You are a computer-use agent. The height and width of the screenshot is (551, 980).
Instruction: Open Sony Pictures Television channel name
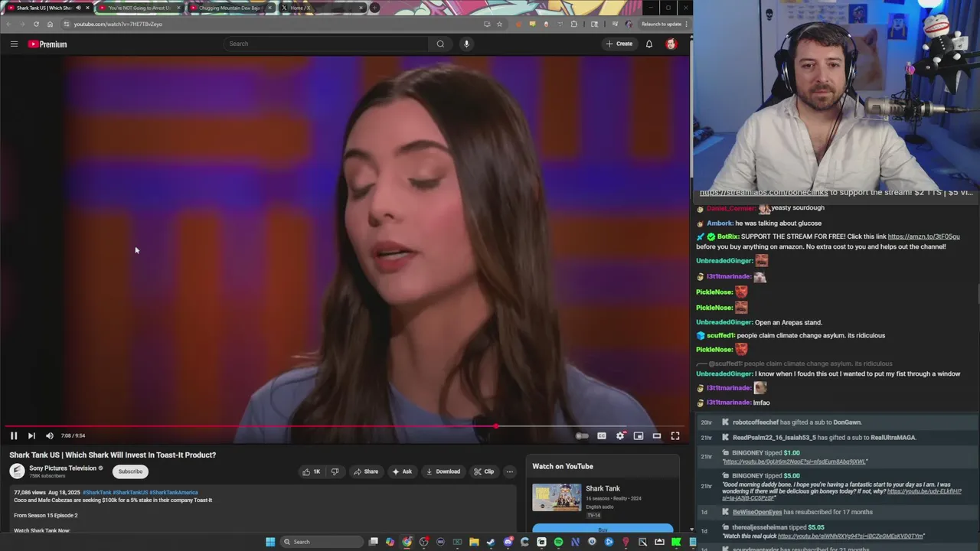pyautogui.click(x=63, y=468)
